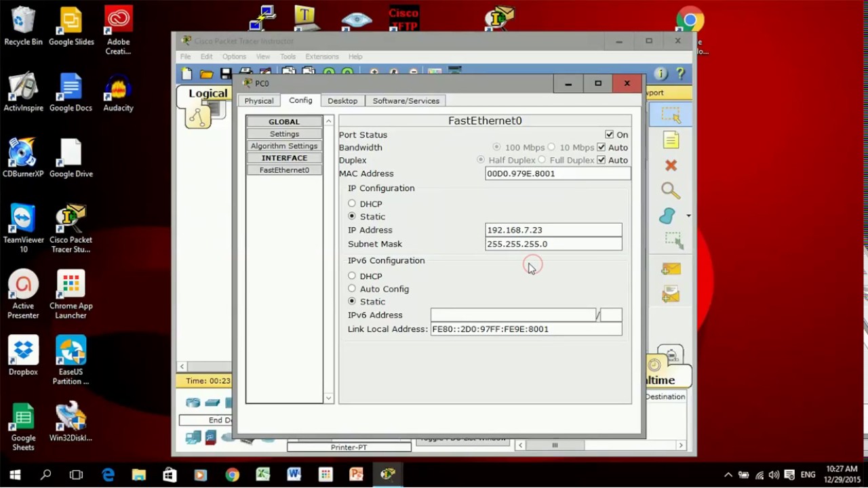Select FastEthernet0 interface in sidebar
The image size is (868, 488).
[284, 170]
